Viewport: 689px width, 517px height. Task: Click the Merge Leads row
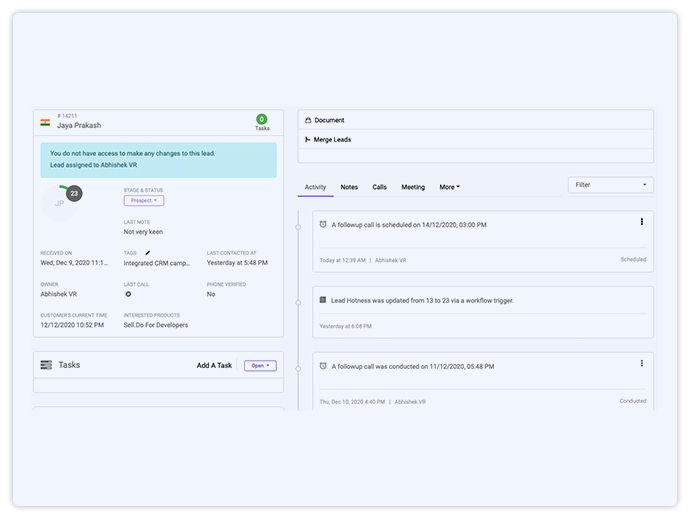(475, 139)
